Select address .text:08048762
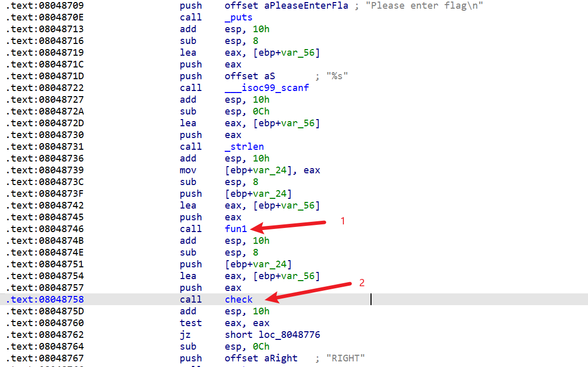 pyautogui.click(x=45, y=334)
